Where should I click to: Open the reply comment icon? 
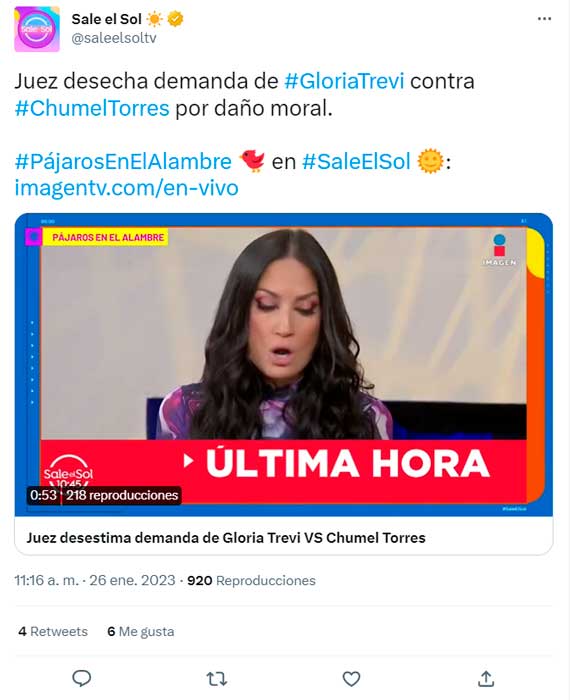[x=82, y=679]
